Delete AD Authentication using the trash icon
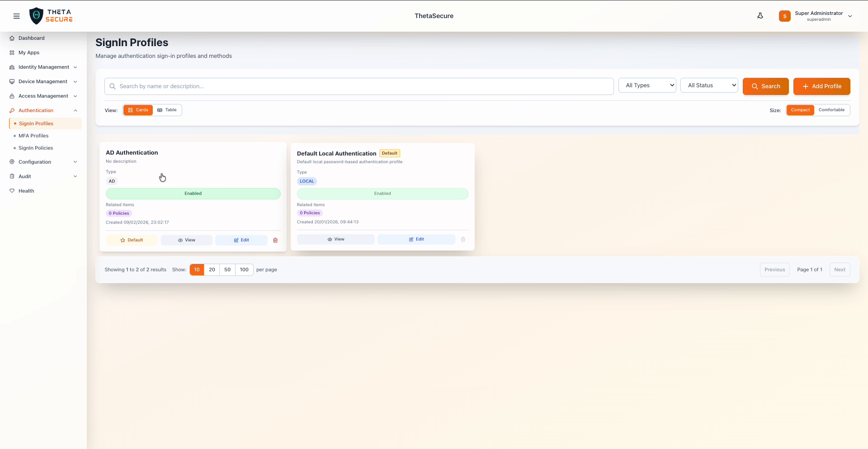Viewport: 868px width, 449px height. [275, 240]
